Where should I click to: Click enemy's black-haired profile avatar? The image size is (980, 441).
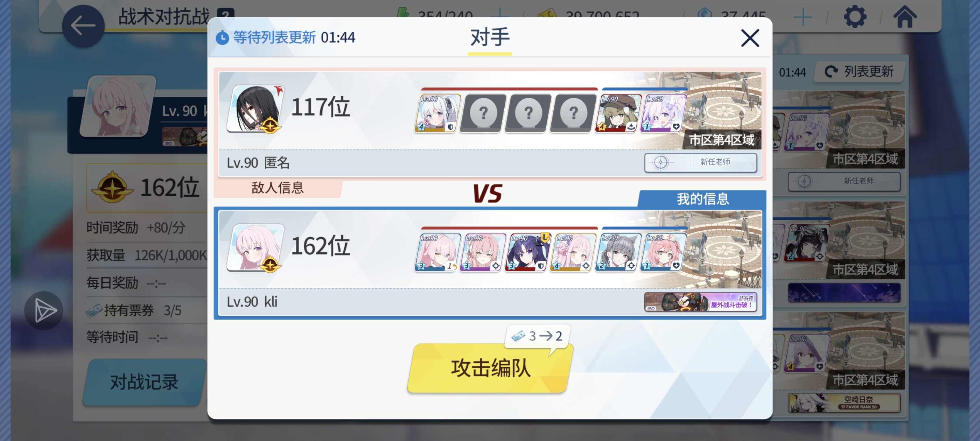[255, 109]
